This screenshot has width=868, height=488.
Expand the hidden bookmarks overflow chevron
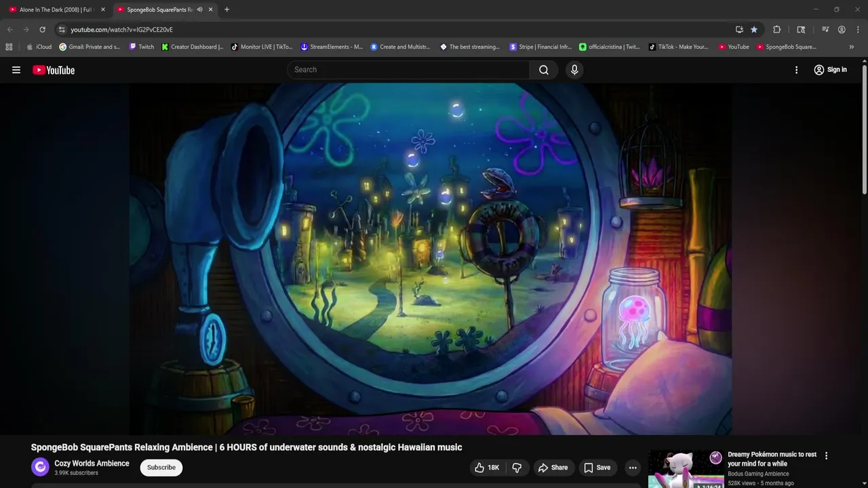(851, 47)
